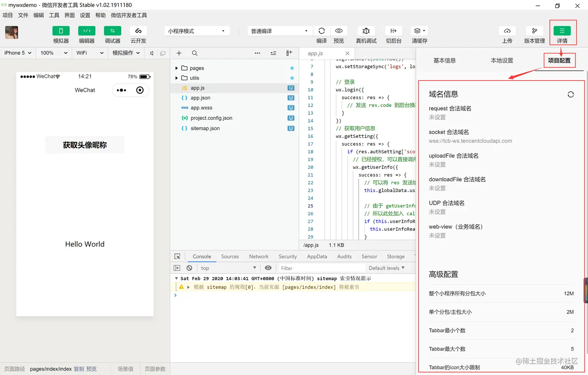Viewport: 588px width, 375px height.
Task: Open the mini program mode (小程序模式) dropdown
Action: tap(197, 31)
